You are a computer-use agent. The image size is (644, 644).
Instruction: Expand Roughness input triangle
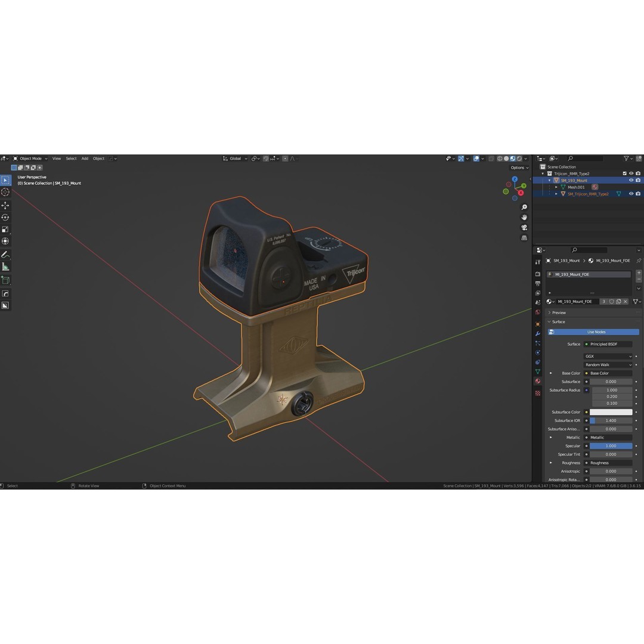pyautogui.click(x=551, y=463)
